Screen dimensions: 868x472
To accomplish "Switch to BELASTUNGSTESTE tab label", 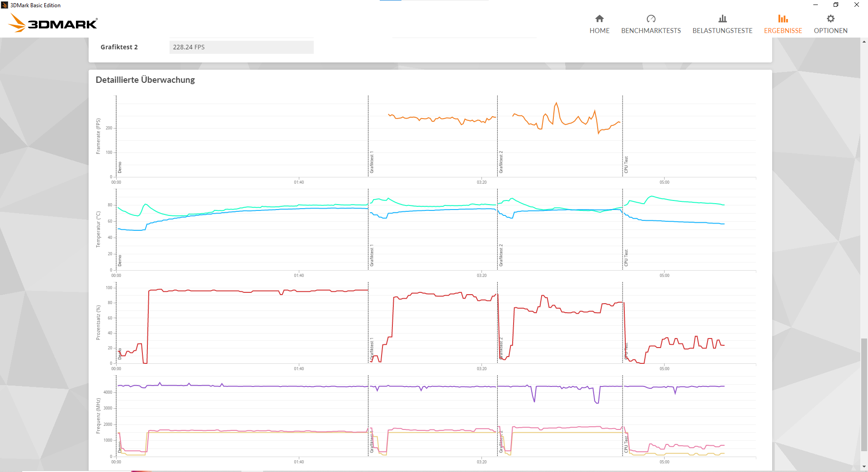I will [722, 31].
